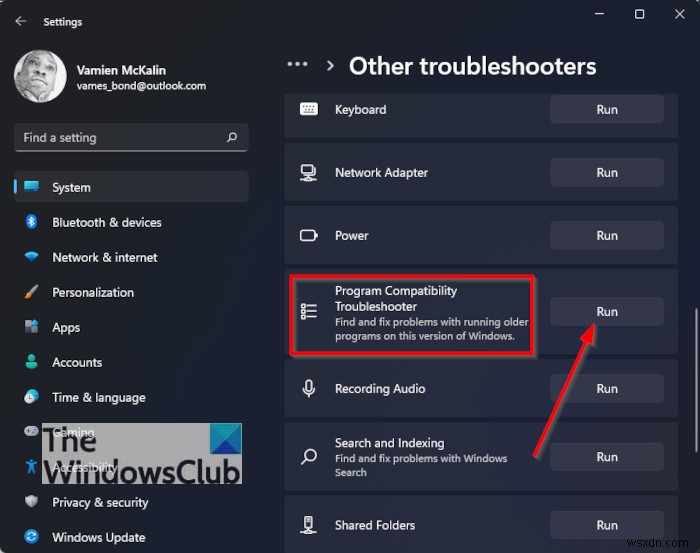The width and height of the screenshot is (700, 553).
Task: Go to Privacy & security settings
Action: click(131, 502)
